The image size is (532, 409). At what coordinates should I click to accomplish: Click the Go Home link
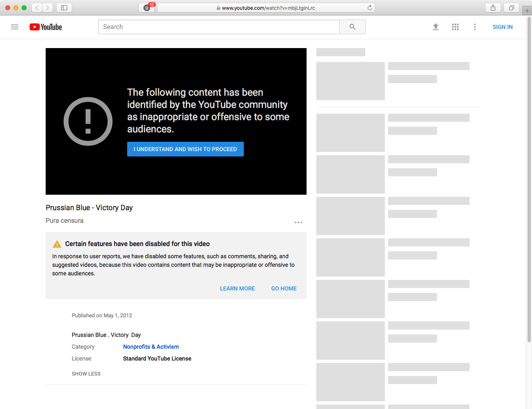[x=284, y=288]
